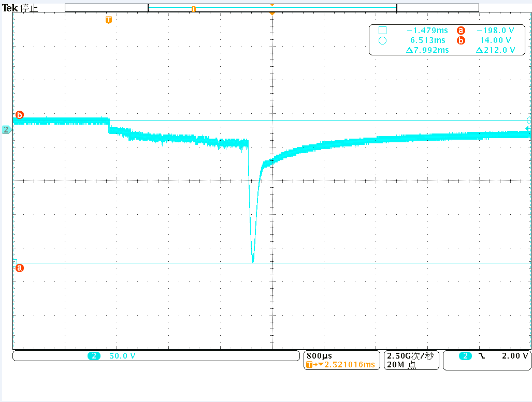The width and height of the screenshot is (532, 402).
Task: Click channel 2 ground reference indicator
Action: (6, 129)
